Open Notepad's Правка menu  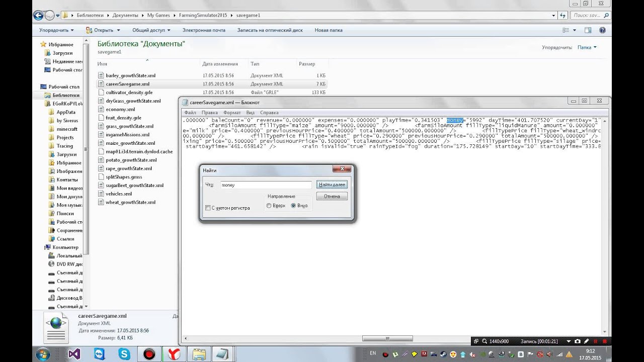[209, 113]
